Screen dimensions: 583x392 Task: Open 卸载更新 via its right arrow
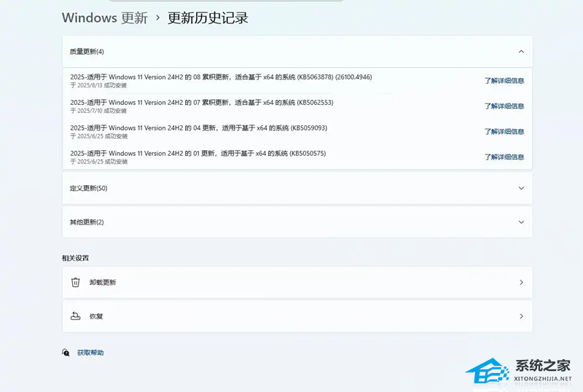coord(520,282)
